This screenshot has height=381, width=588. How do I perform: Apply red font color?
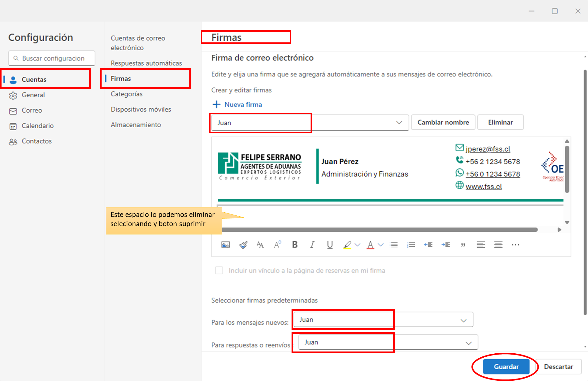(x=370, y=245)
